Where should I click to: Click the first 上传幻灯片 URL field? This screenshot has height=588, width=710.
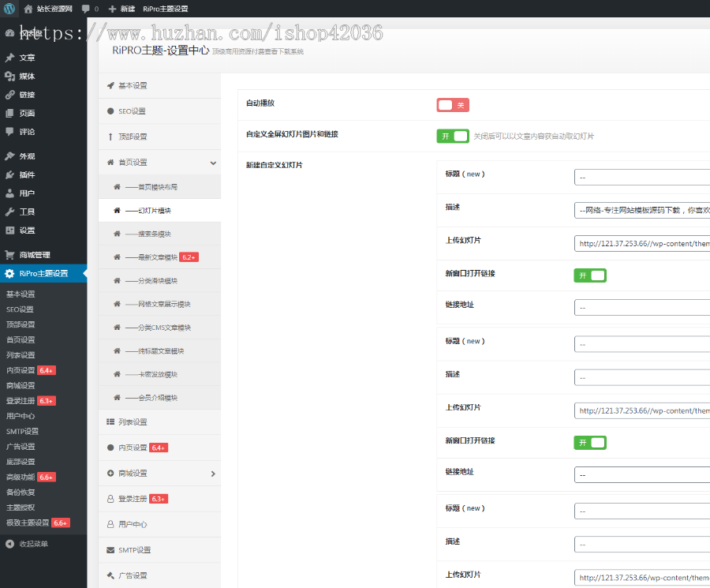point(642,244)
